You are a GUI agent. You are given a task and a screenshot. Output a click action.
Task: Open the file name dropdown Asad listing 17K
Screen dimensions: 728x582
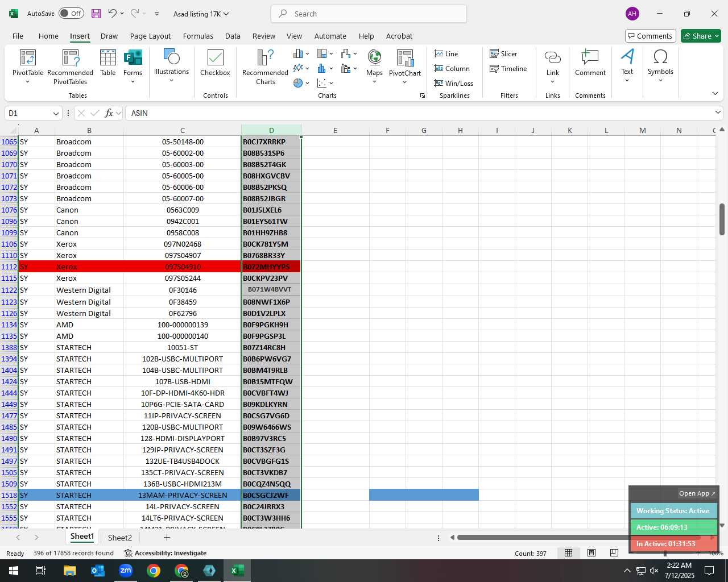(x=201, y=14)
